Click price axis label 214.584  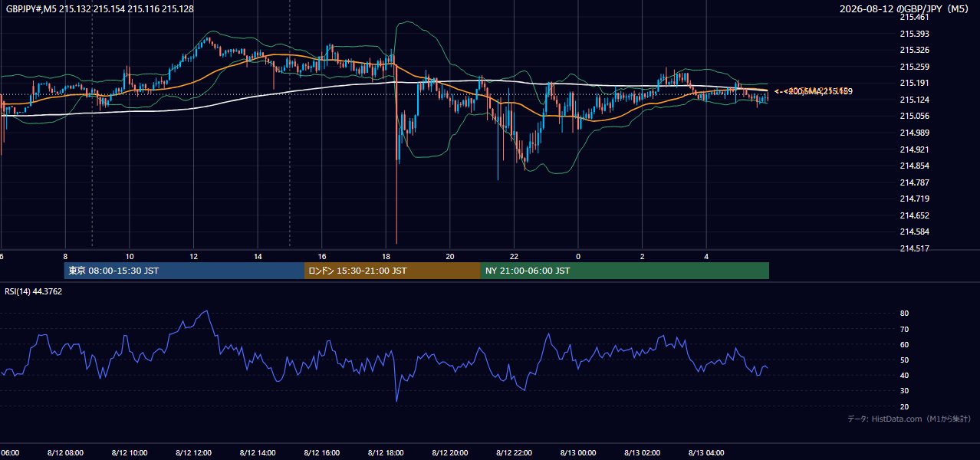(914, 232)
